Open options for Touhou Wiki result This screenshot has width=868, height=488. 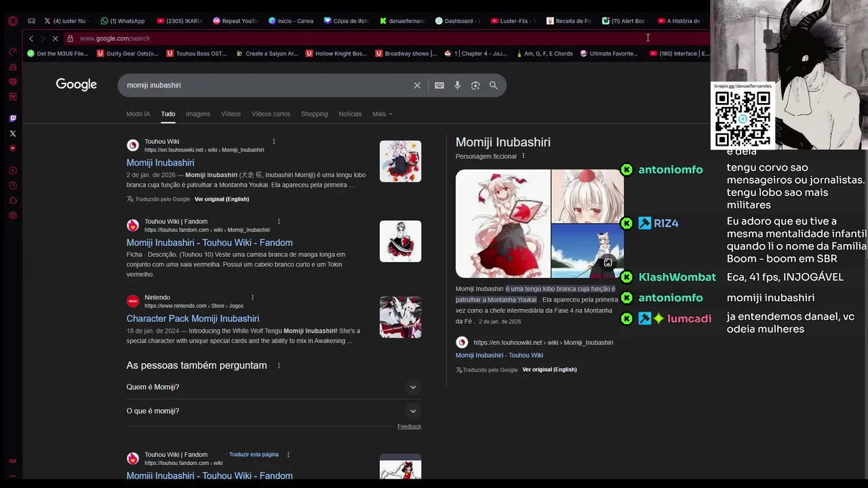274,142
